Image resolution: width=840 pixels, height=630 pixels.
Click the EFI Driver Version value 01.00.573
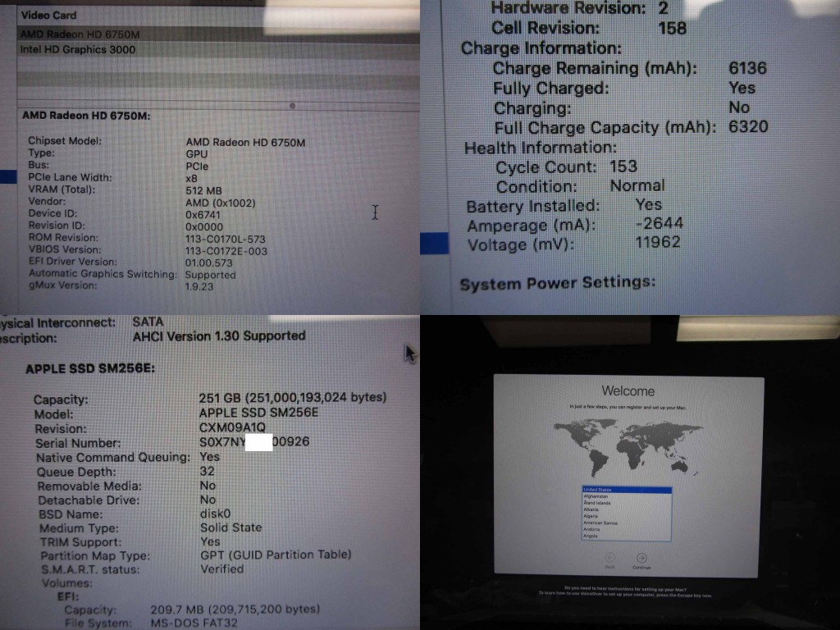(x=209, y=263)
